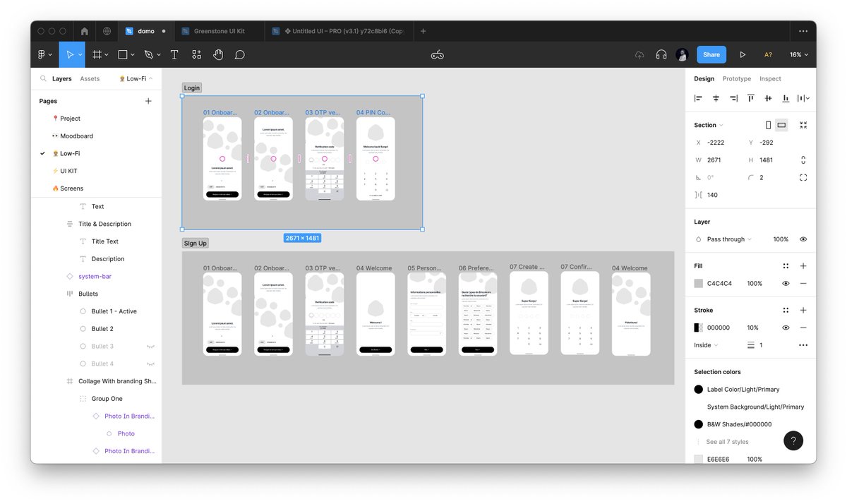Align selection to bottom
The width and height of the screenshot is (847, 504).
click(786, 99)
